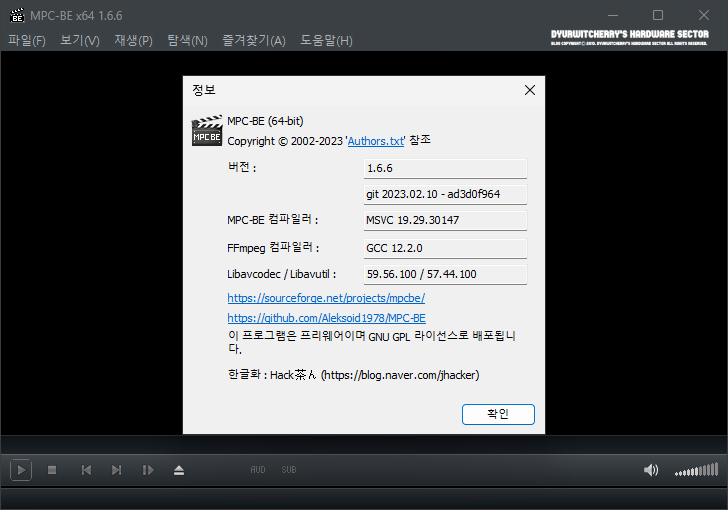Skip to next file button
Viewport: 728px width, 510px height.
tap(117, 470)
